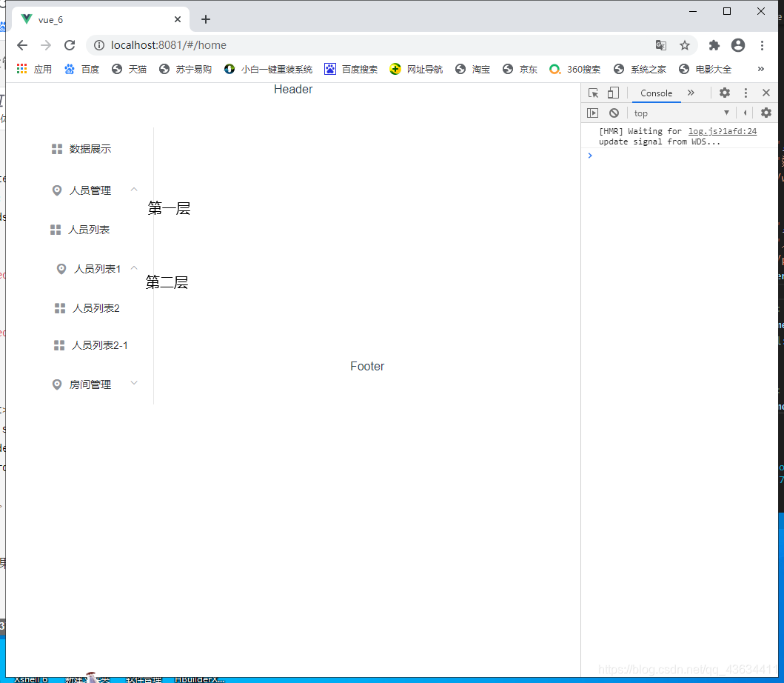Open the 京东 bookmark
This screenshot has height=683, width=784.
point(520,69)
